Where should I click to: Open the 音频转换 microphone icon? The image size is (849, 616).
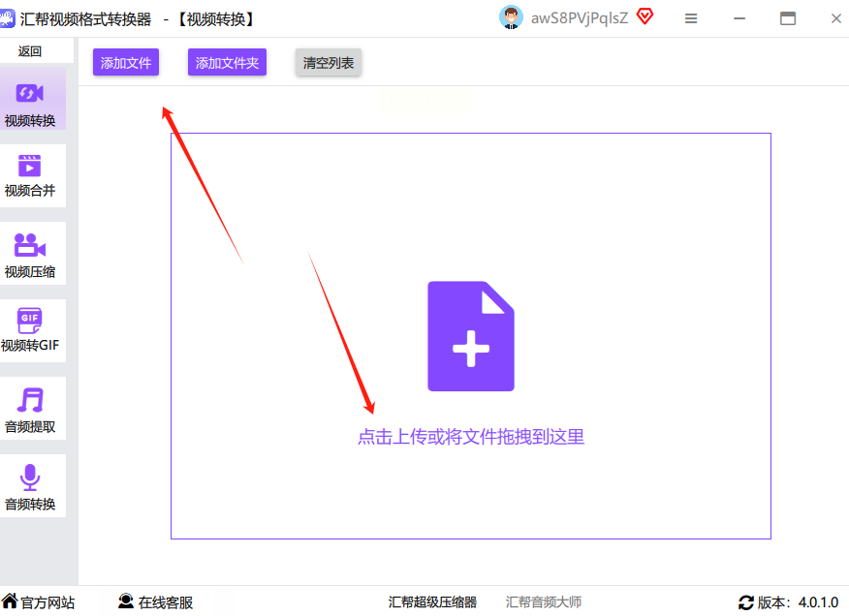[x=30, y=477]
